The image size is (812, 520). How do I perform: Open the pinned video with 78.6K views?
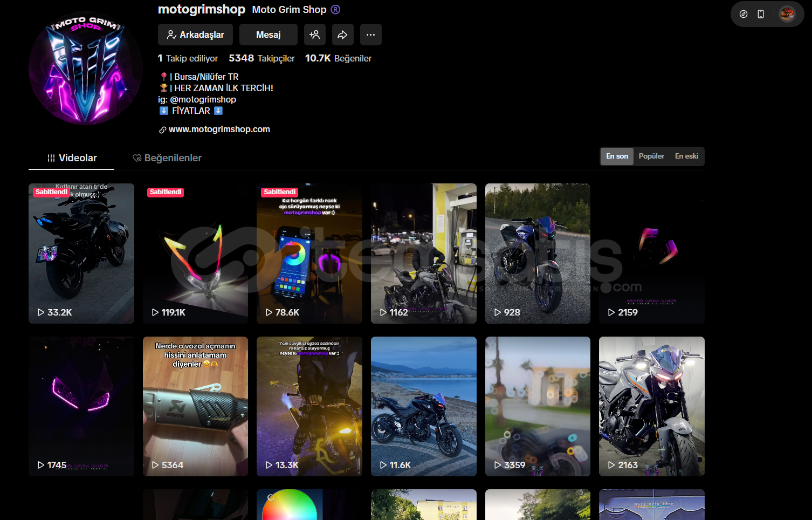pos(309,254)
